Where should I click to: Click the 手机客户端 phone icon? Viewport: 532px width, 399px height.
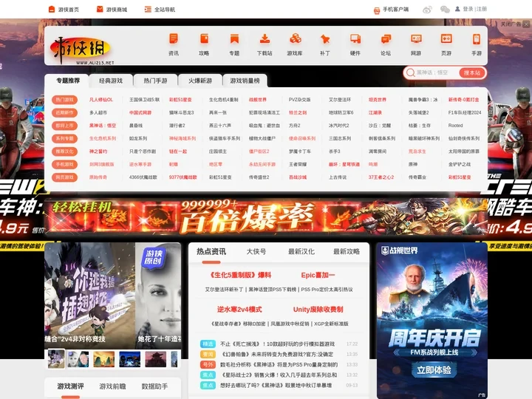377,10
